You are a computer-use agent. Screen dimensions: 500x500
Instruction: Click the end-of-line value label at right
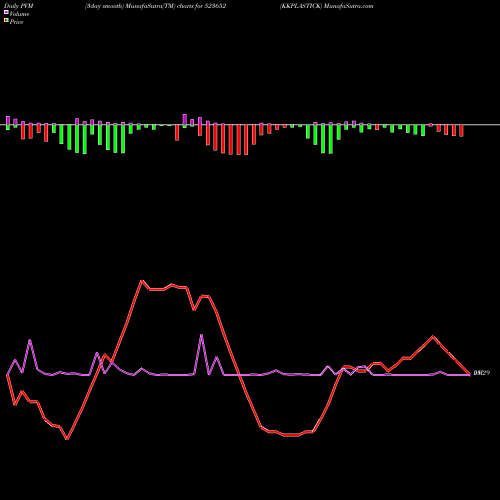tap(481, 373)
